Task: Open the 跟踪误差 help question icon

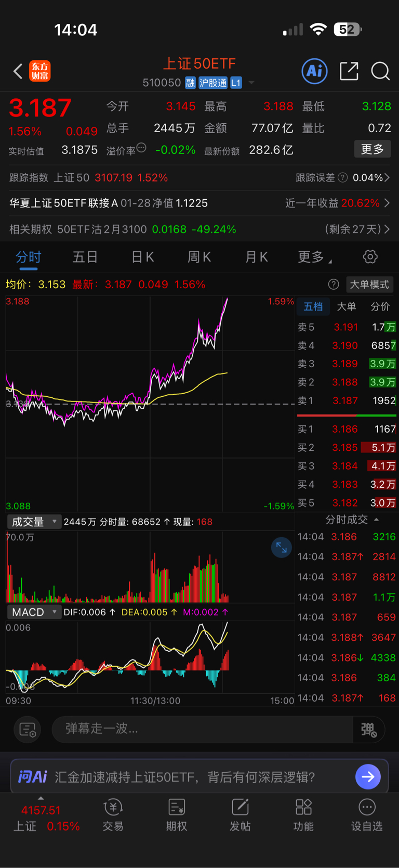Action: click(343, 178)
